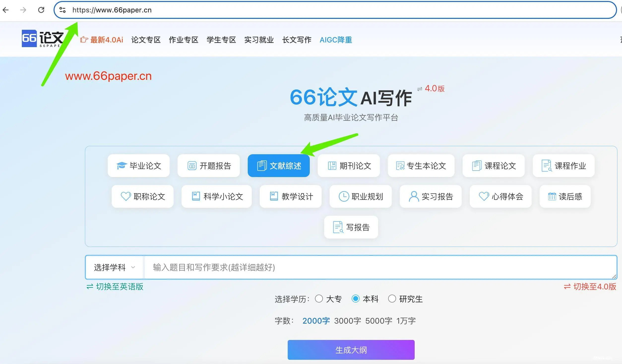
Task: Click the 开题报告 document icon
Action: [192, 166]
